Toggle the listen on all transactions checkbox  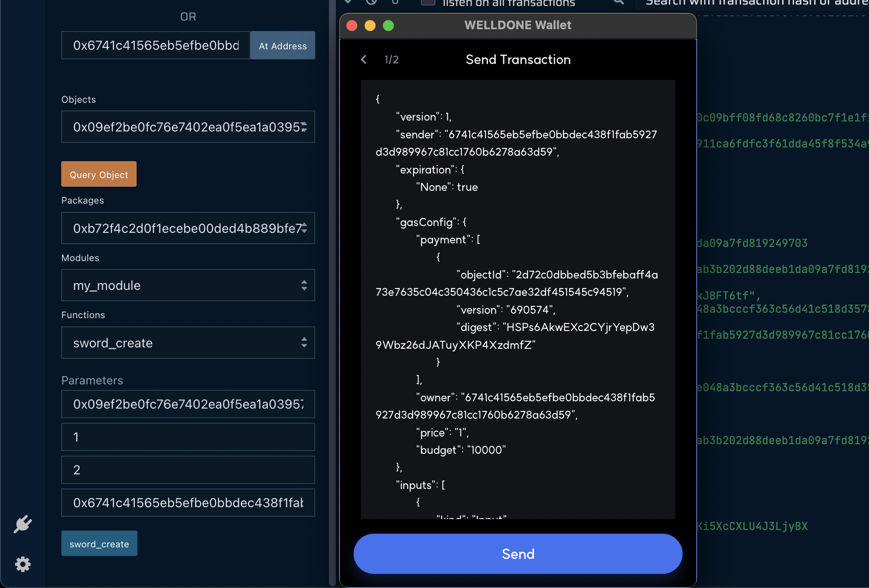(428, 2)
